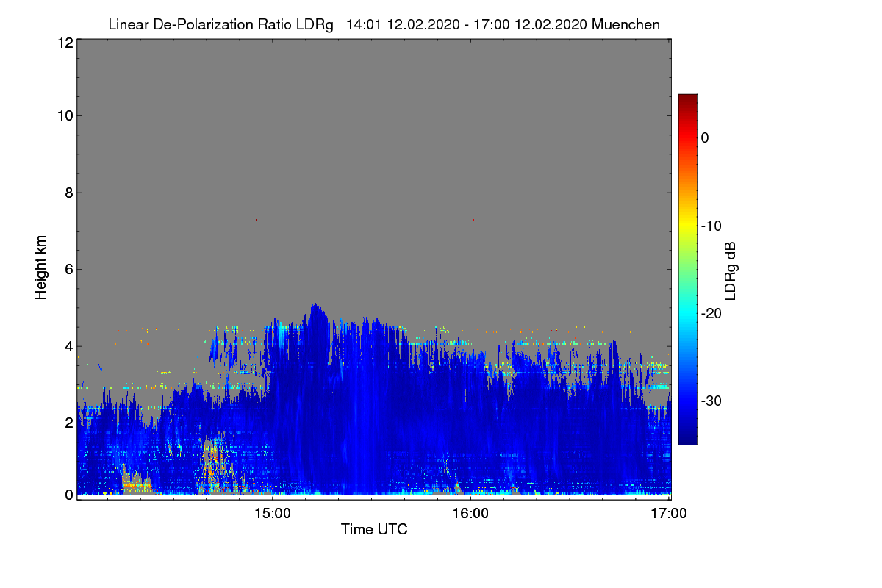Click the isolated red pixel near 16:00 at 7 km
Image resolution: width=882 pixels, height=588 pixels.
click(473, 220)
